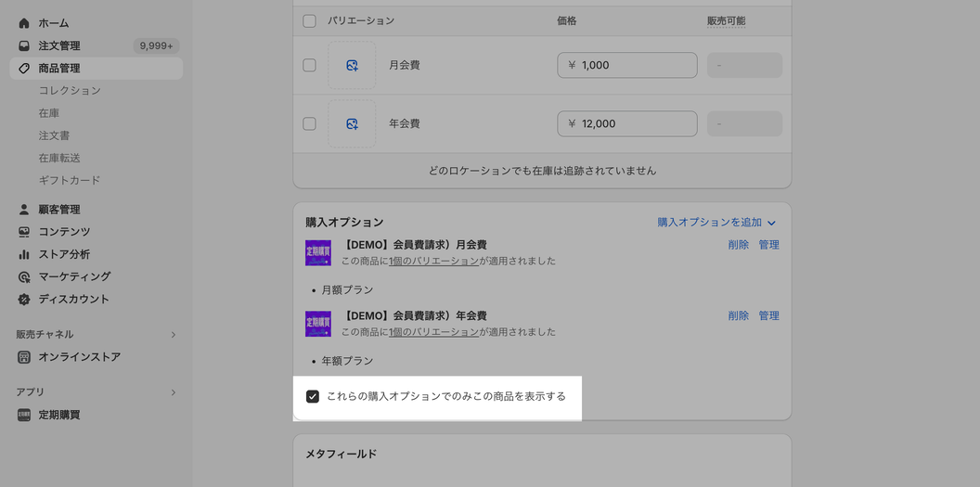Expand the アプリ section chevron
The height and width of the screenshot is (487, 980).
click(173, 392)
